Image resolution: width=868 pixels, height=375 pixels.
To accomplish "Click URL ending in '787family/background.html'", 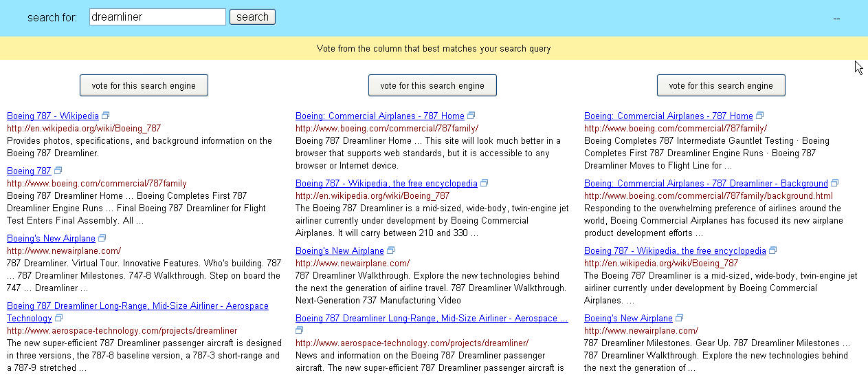I will coord(709,195).
